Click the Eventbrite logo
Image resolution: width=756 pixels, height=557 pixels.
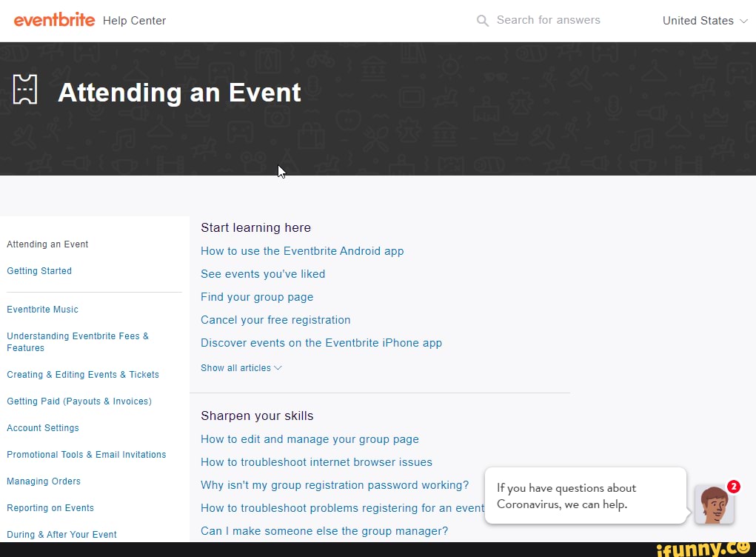[x=54, y=20]
